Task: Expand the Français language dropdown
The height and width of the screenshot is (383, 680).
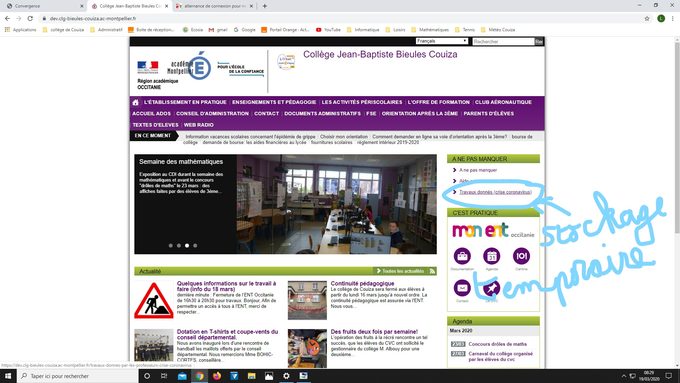Action: 441,41
